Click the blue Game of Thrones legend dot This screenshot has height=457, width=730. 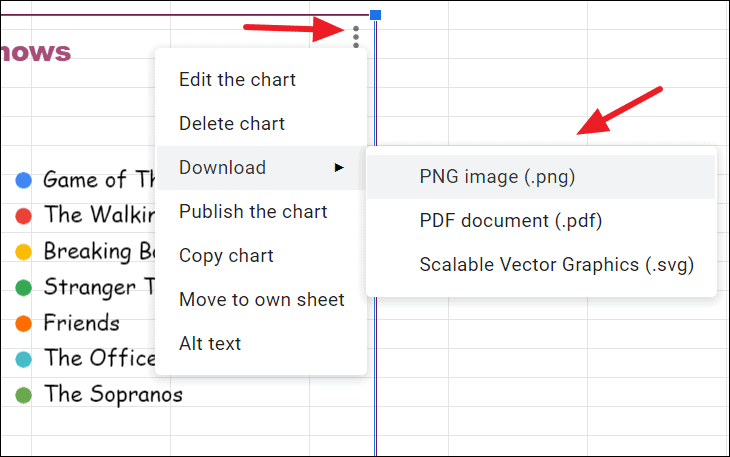(24, 181)
